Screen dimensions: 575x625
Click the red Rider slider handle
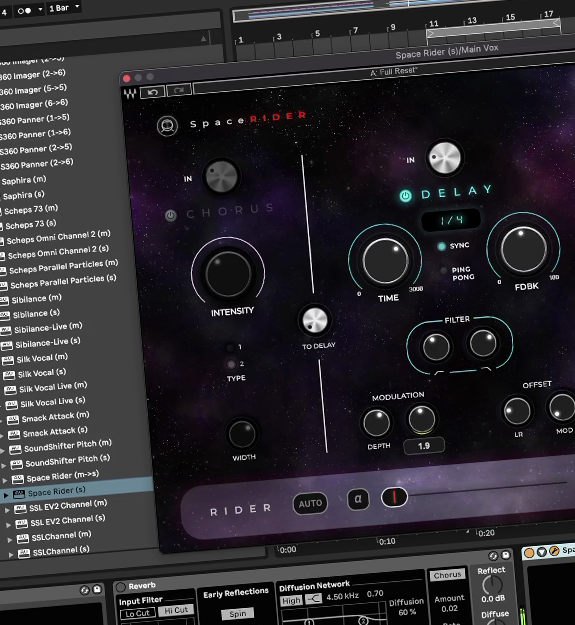(394, 497)
